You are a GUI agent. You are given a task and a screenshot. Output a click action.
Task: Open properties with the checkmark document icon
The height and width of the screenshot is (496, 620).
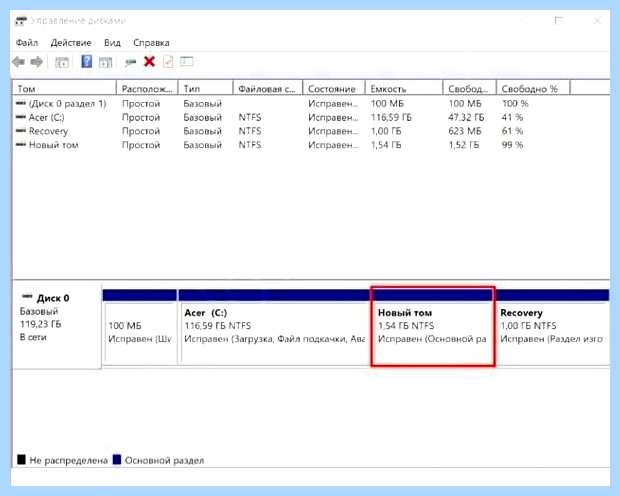[x=168, y=62]
